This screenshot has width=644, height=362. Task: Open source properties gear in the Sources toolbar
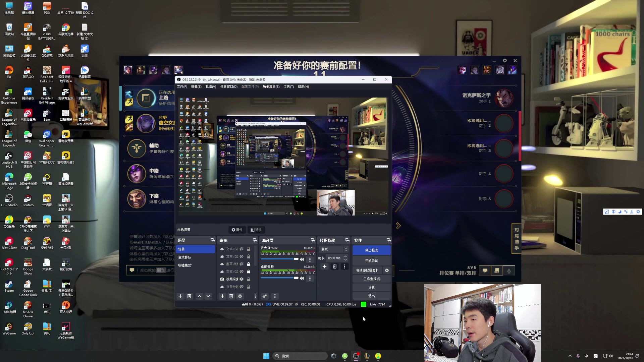[240, 296]
